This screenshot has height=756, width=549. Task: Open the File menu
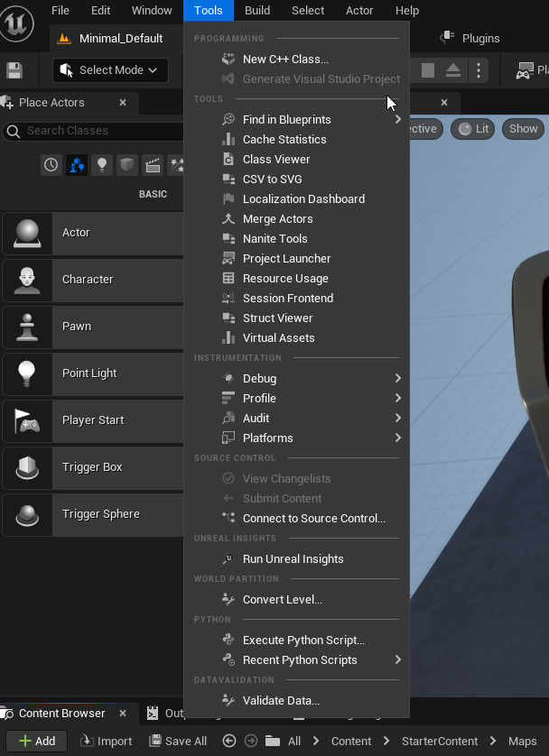tap(60, 11)
